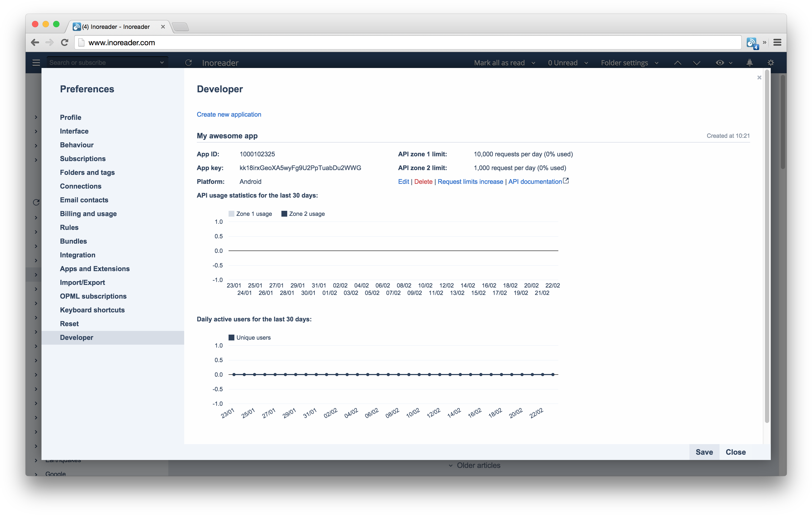Click the settings gear icon in toolbar
Screen dimensions: 812x515
pos(771,62)
